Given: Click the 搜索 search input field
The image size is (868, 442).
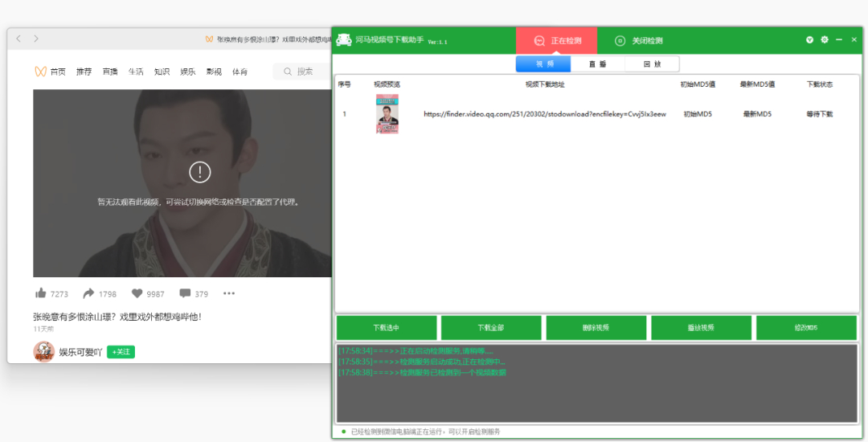Looking at the screenshot, I should click(303, 72).
